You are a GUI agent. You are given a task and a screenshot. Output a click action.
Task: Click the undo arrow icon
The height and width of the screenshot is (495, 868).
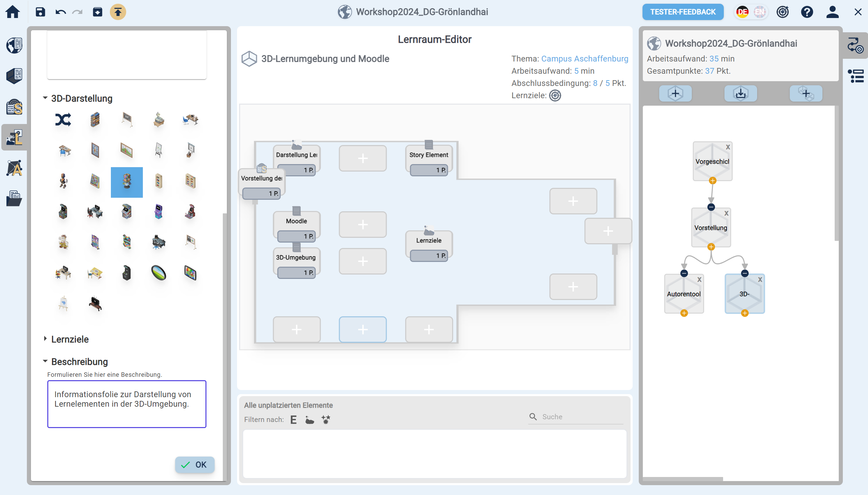coord(61,12)
